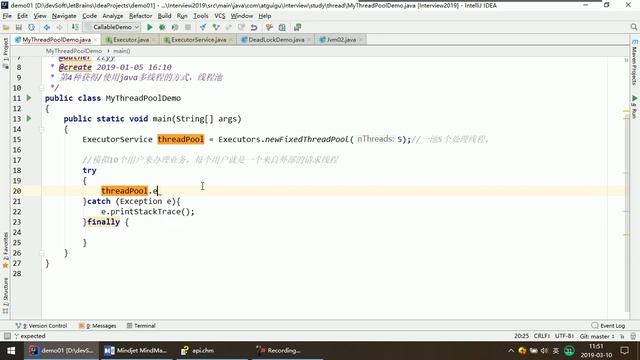Click the Search Everywhere magnifier icon
The image size is (640, 360).
633,27
